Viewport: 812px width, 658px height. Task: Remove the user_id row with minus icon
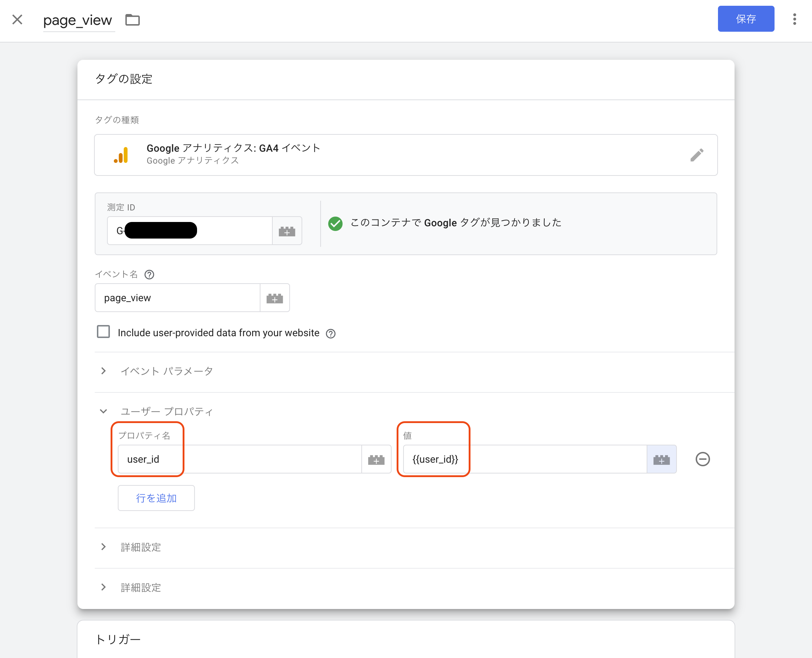coord(702,459)
